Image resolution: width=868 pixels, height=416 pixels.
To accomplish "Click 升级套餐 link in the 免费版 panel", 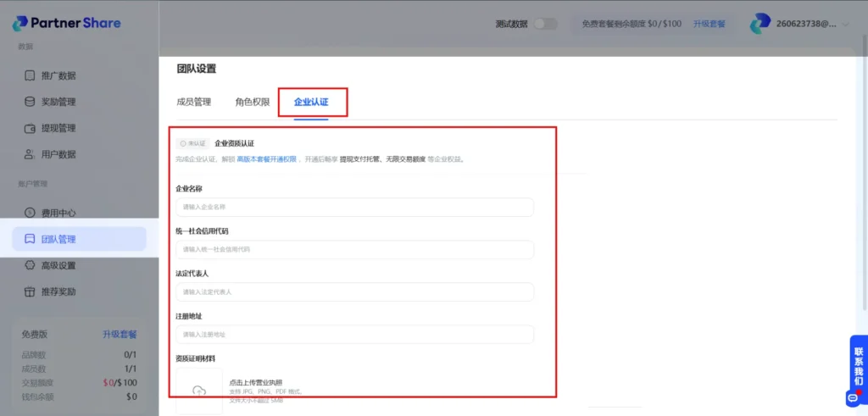I will click(120, 335).
